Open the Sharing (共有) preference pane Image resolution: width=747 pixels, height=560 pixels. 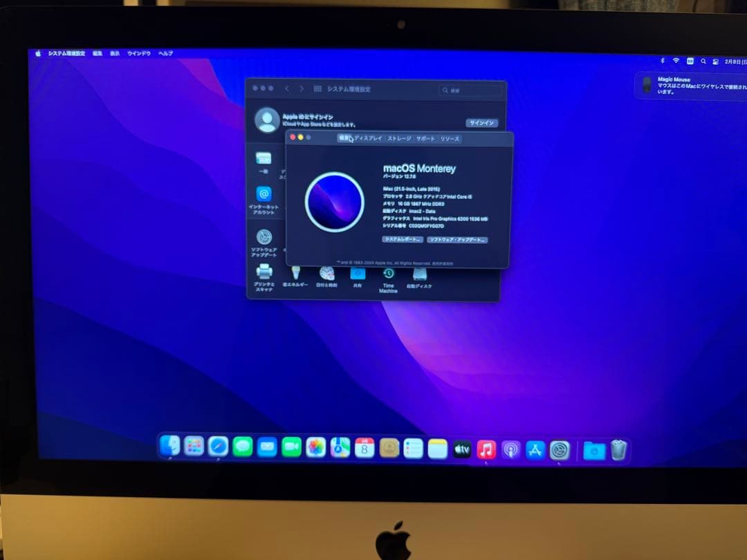358,274
